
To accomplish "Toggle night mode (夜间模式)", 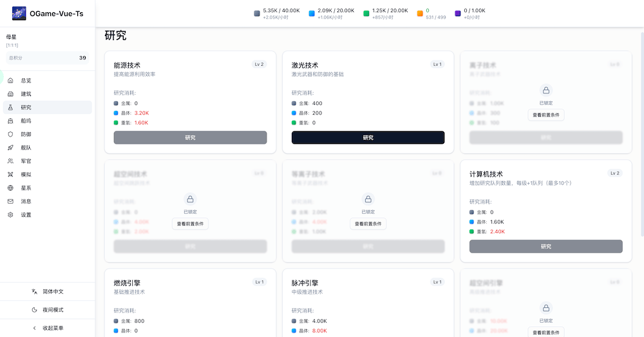I will 48,310.
